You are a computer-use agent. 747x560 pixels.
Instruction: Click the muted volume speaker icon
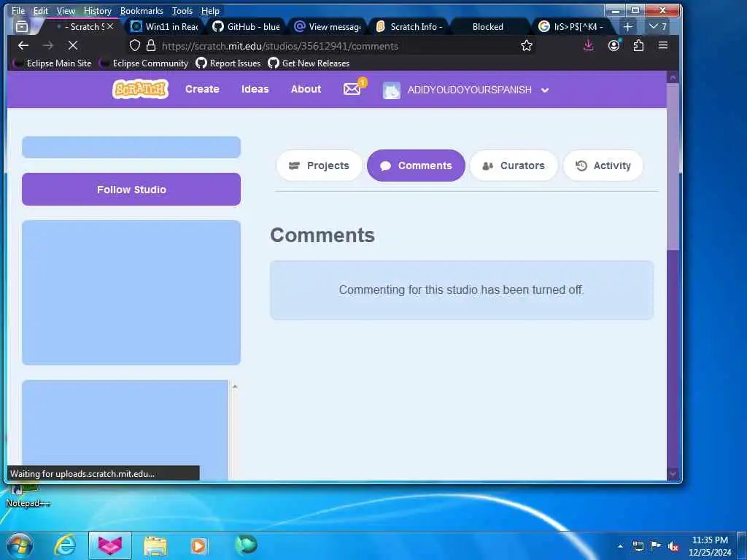point(673,546)
